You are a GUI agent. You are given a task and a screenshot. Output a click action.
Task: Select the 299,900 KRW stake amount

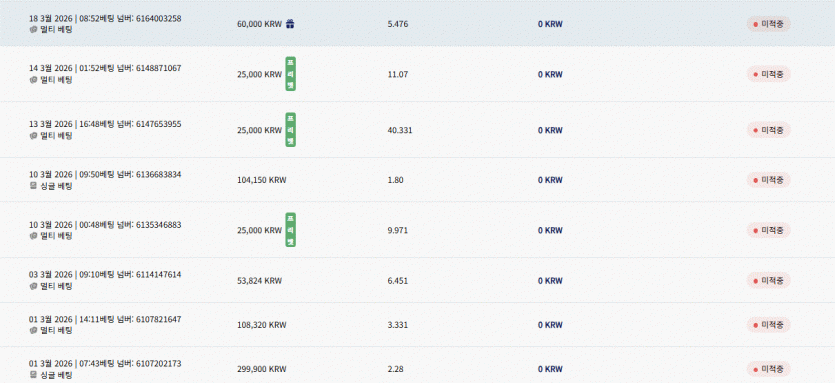click(261, 369)
